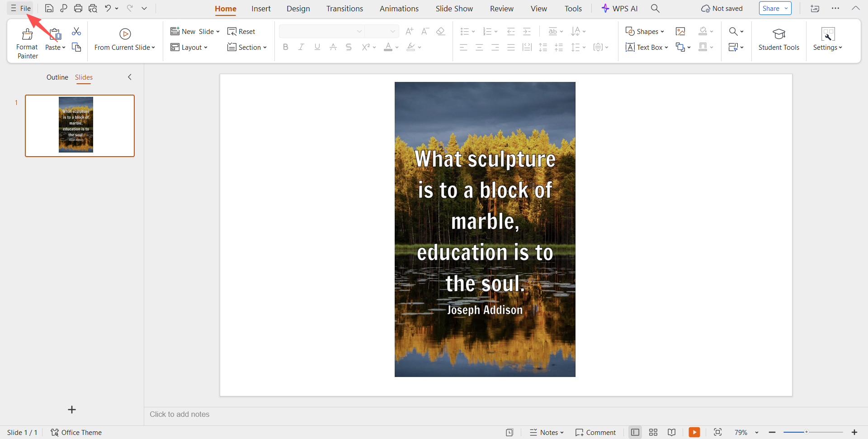
Task: Click the Format Painter icon
Action: (27, 35)
